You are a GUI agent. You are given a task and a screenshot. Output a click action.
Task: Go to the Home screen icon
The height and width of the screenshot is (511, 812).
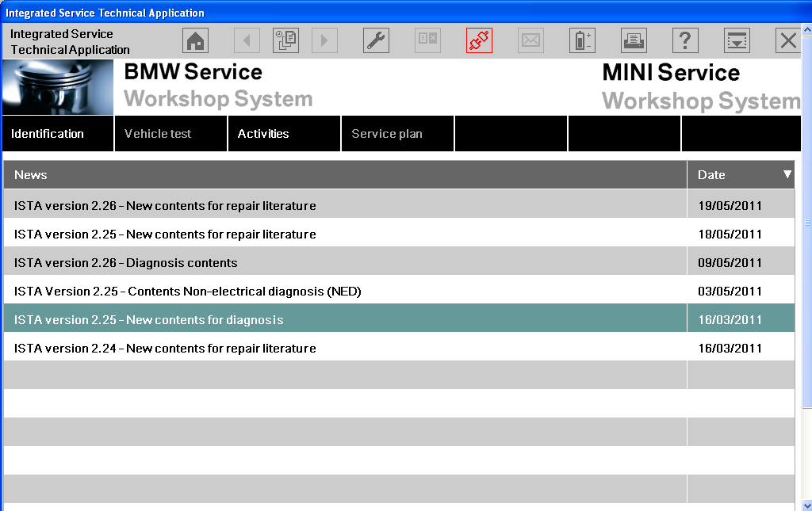[195, 40]
